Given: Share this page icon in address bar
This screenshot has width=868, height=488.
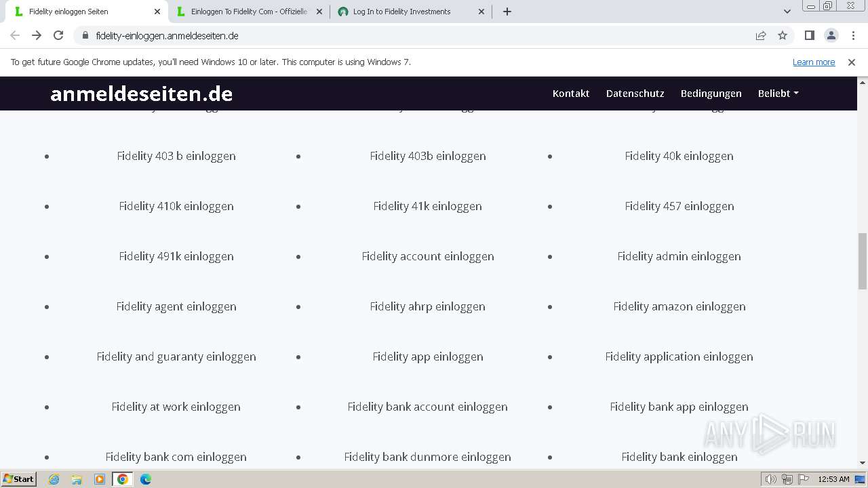Looking at the screenshot, I should [761, 35].
